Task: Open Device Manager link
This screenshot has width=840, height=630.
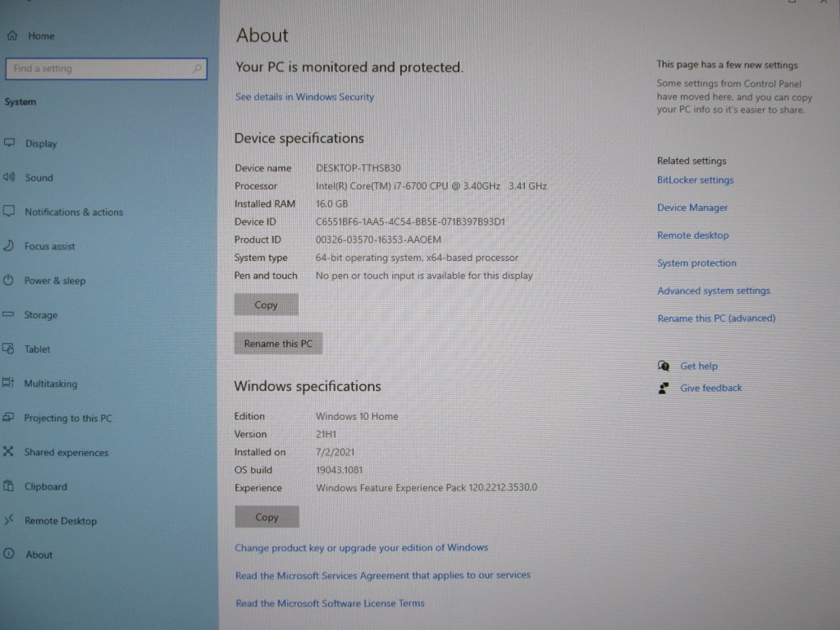Action: (692, 208)
